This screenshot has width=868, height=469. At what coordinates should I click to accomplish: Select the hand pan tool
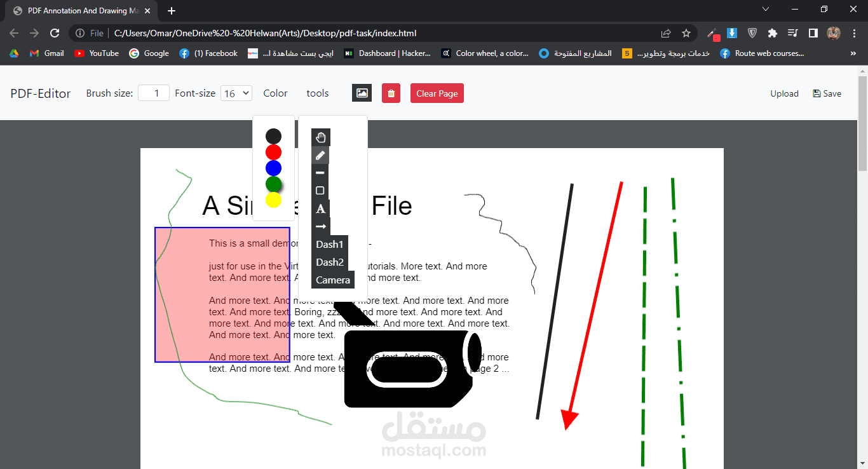[x=320, y=137]
